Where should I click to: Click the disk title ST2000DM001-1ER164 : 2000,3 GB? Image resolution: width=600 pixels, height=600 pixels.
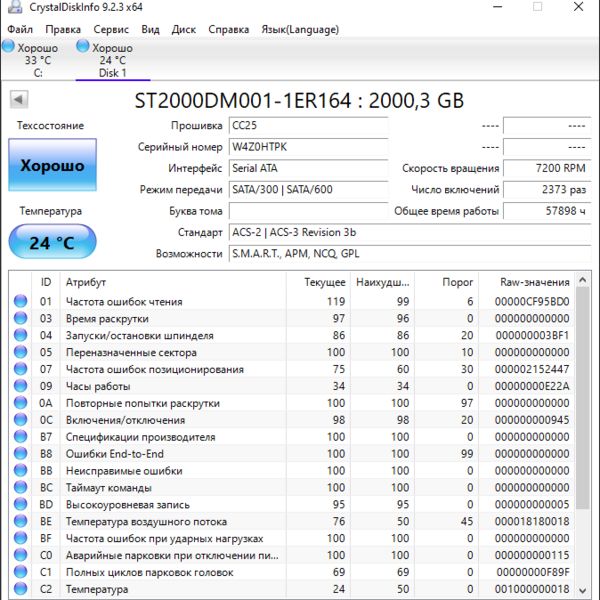pyautogui.click(x=299, y=100)
